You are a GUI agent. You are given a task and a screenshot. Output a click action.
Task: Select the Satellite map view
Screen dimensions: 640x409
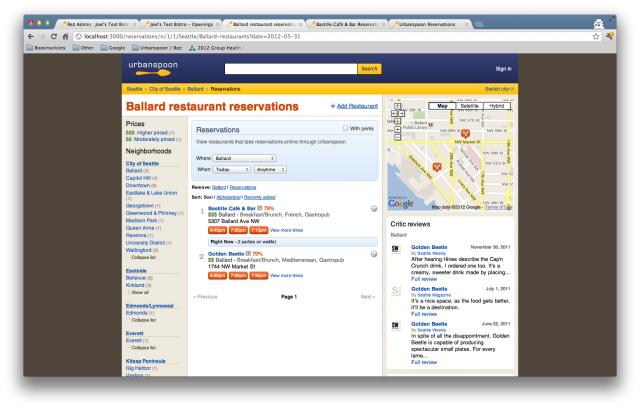pyautogui.click(x=469, y=106)
